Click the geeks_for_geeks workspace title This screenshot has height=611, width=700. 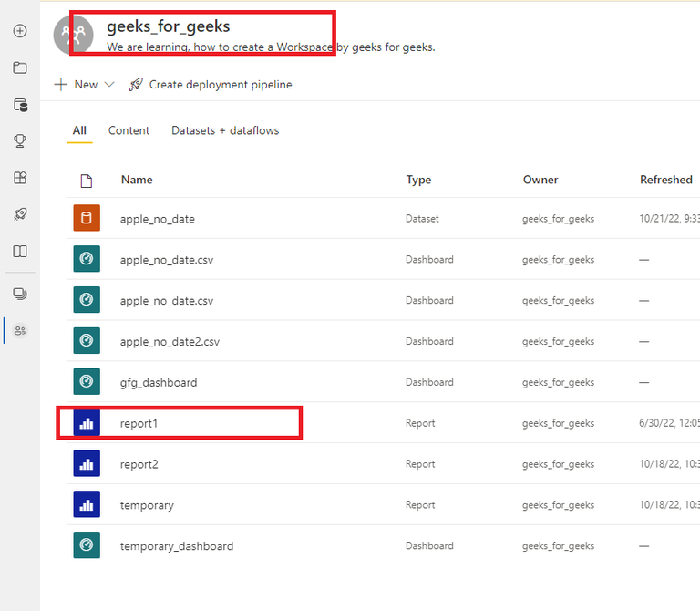(x=169, y=26)
